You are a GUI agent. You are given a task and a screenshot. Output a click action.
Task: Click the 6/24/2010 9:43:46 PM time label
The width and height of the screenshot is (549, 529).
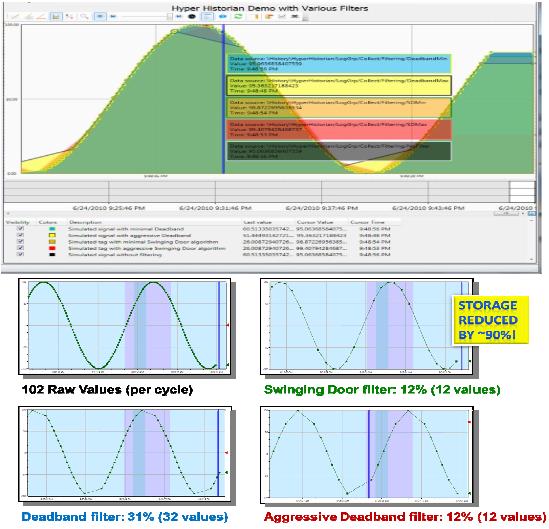(x=428, y=208)
